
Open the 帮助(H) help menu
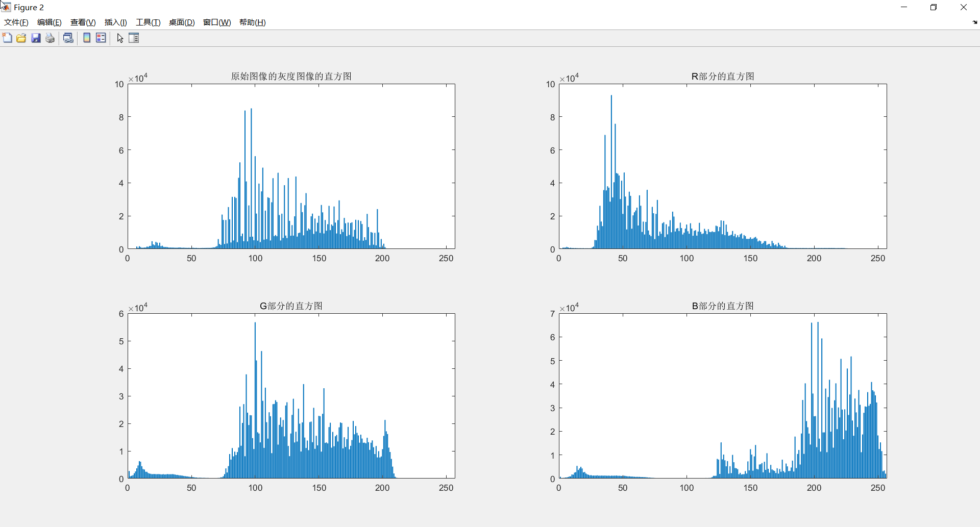pyautogui.click(x=252, y=22)
